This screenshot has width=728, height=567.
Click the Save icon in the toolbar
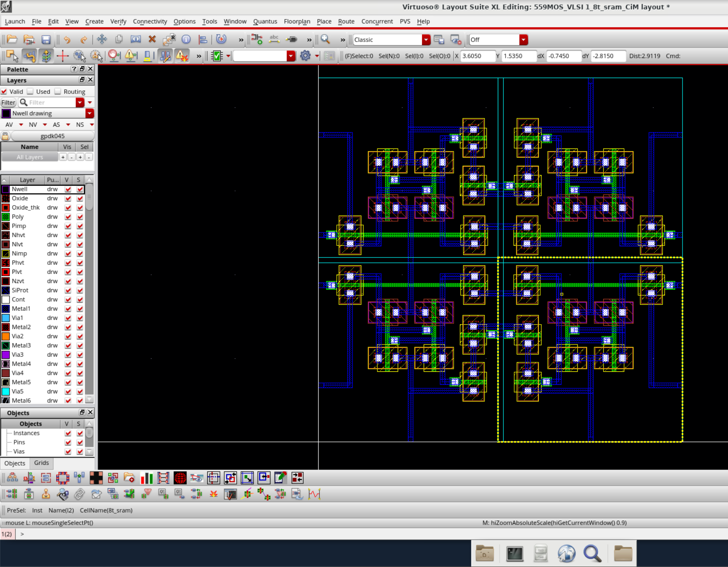[46, 40]
